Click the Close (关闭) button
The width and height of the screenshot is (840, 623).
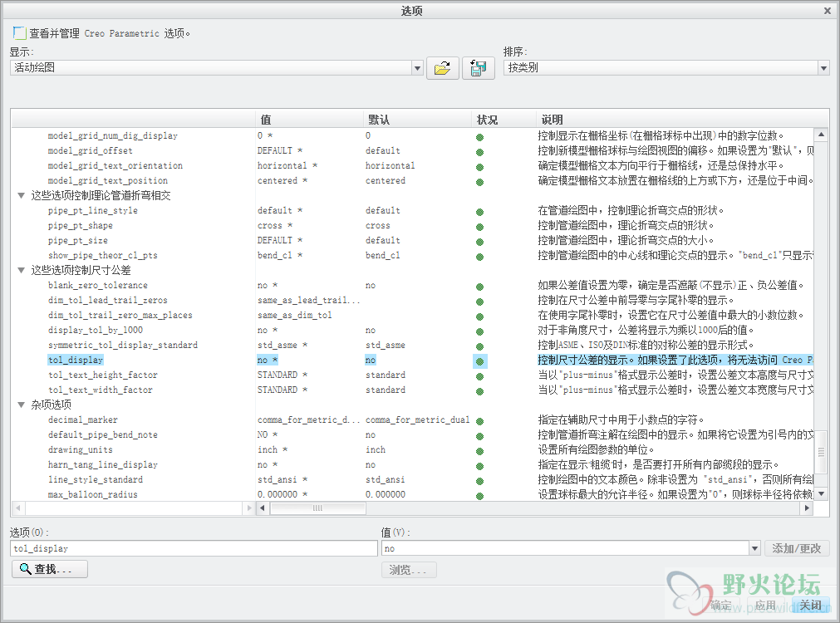[x=811, y=606]
